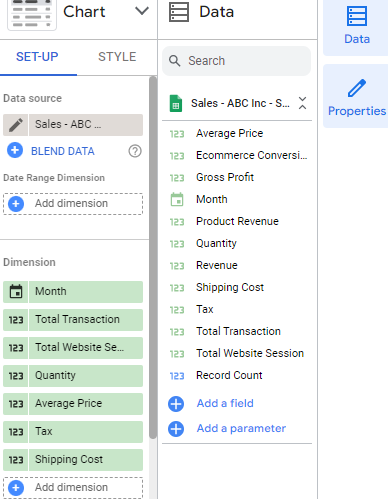Click the 123 type icon on Quantity chip

click(16, 376)
